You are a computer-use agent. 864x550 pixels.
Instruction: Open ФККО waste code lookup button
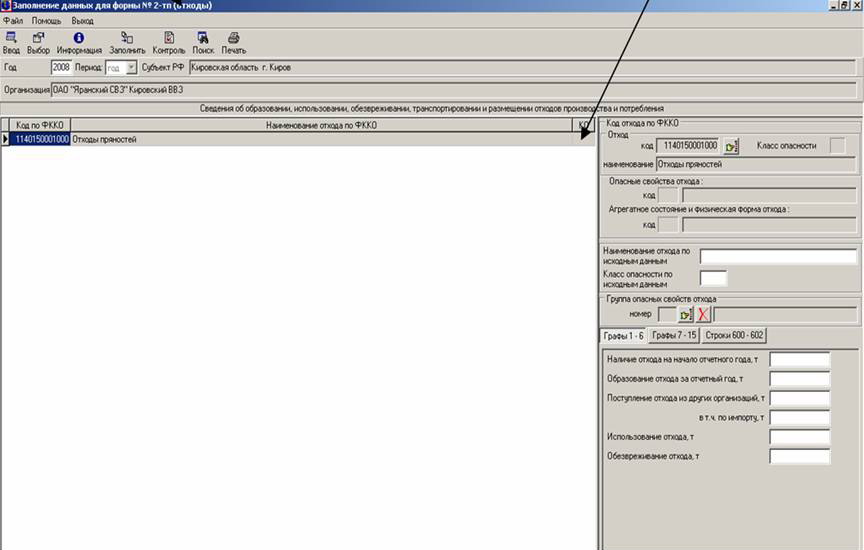731,146
